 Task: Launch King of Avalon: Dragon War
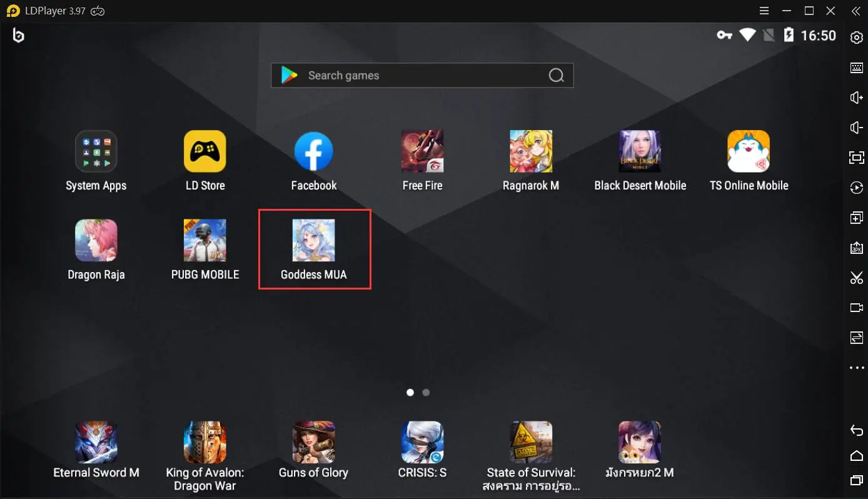(x=205, y=442)
